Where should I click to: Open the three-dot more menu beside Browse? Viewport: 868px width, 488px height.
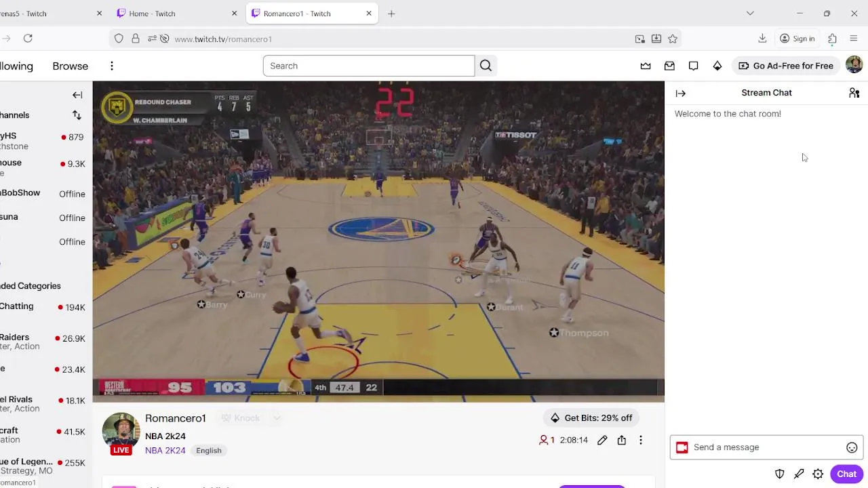112,66
